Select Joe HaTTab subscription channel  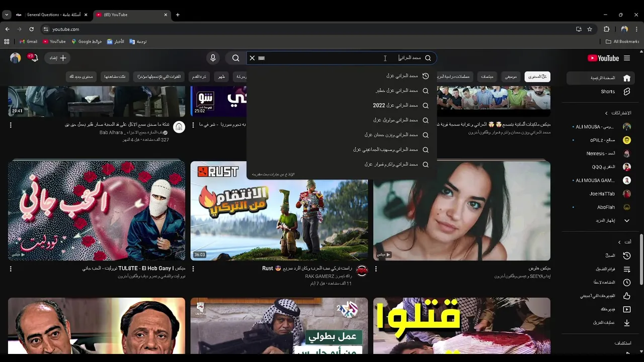click(601, 194)
